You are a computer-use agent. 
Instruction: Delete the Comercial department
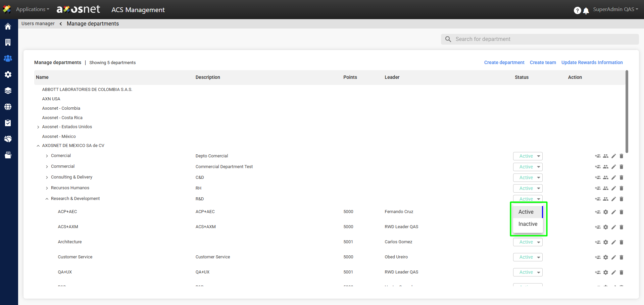point(621,156)
